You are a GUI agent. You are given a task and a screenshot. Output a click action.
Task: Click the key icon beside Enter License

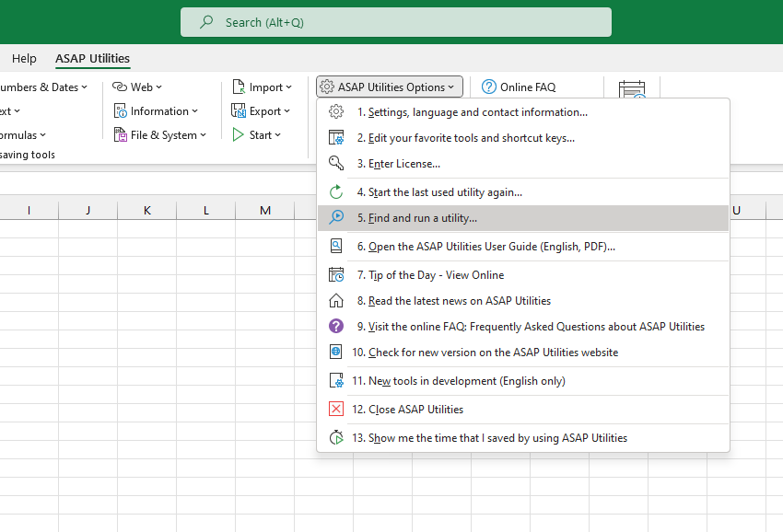[x=336, y=163]
